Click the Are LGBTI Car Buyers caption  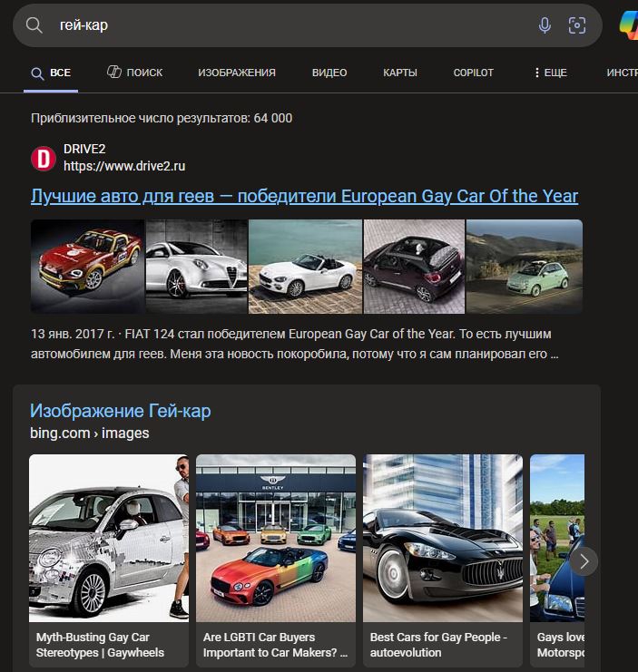coord(275,645)
